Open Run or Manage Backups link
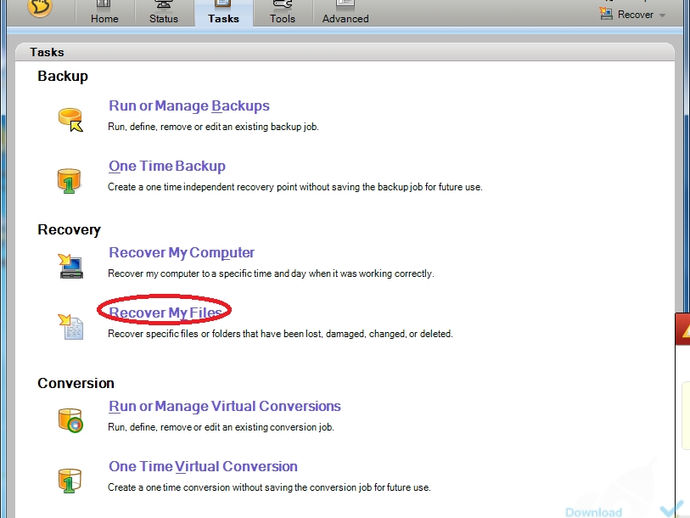The width and height of the screenshot is (690, 518). (189, 106)
